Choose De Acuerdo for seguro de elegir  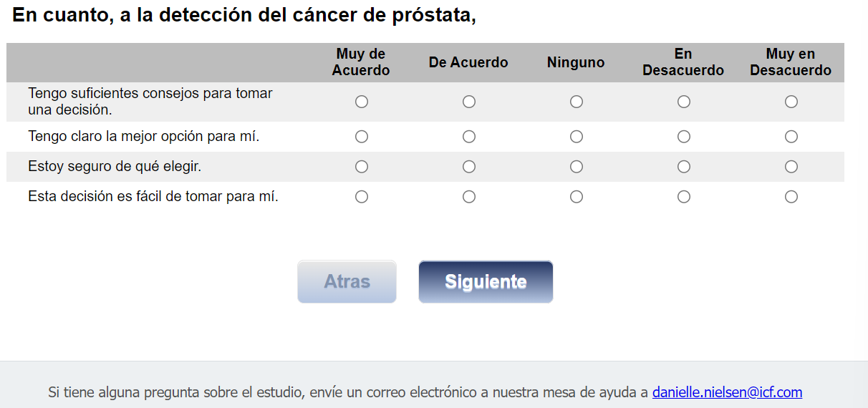tap(469, 166)
